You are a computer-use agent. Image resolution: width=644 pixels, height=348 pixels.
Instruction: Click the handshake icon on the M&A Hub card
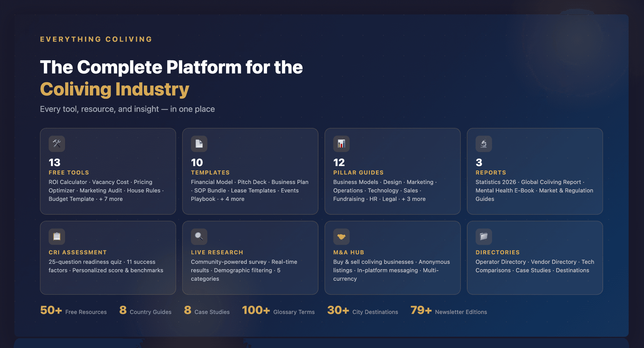pos(341,237)
